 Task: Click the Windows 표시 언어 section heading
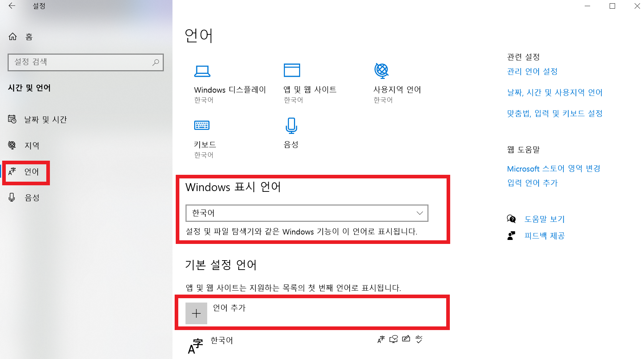click(x=233, y=187)
